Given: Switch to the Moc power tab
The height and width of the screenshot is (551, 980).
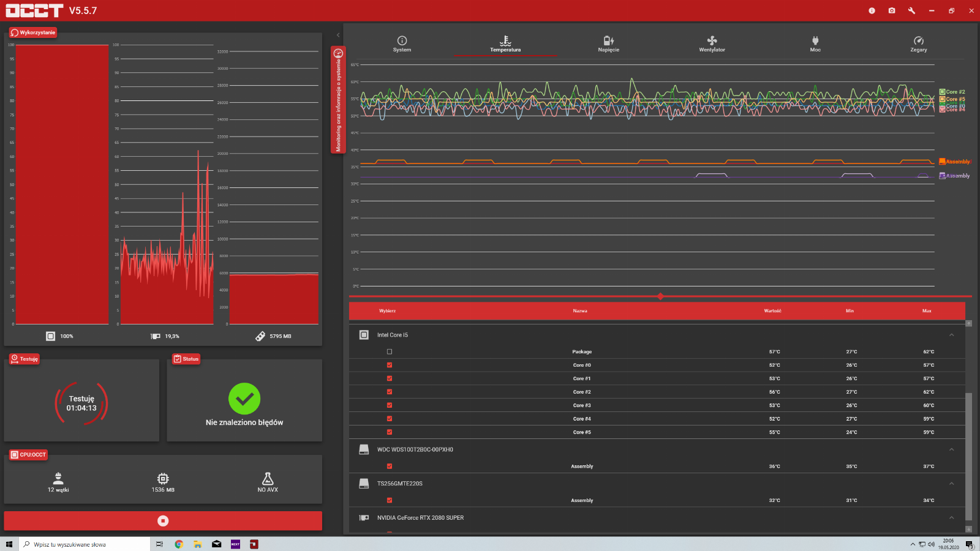Looking at the screenshot, I should pyautogui.click(x=815, y=44).
